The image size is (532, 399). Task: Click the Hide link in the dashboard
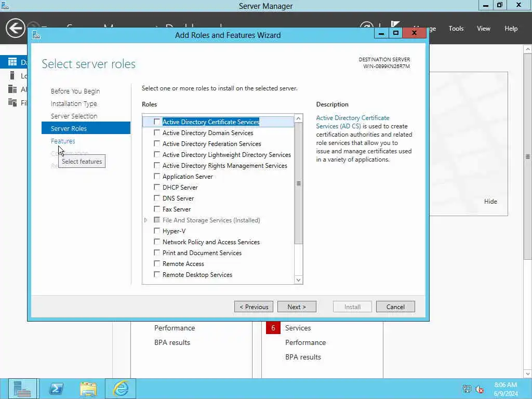[x=490, y=201]
